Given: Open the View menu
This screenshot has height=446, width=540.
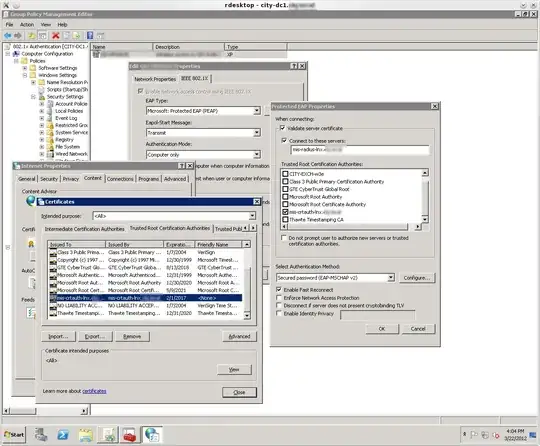Looking at the screenshot, I should click(46, 25).
